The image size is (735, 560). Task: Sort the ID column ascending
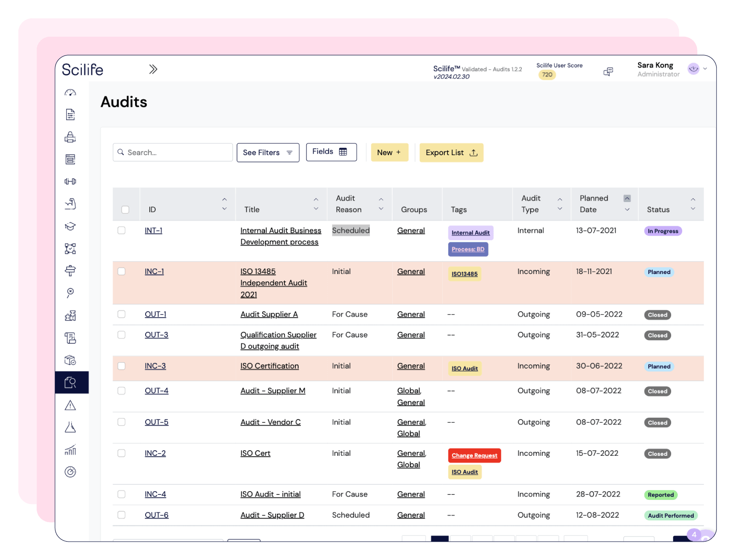click(224, 199)
